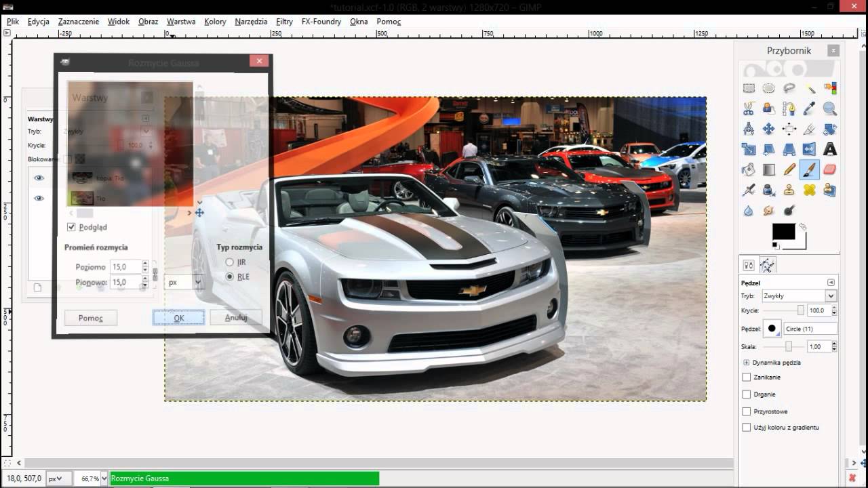Choose the RLE blur type
Image resolution: width=868 pixels, height=488 pixels.
pyautogui.click(x=230, y=277)
